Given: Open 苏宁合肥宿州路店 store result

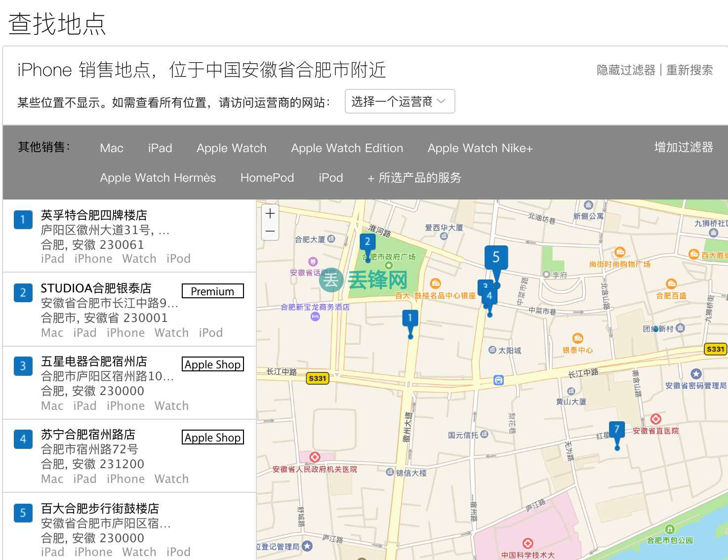Looking at the screenshot, I should point(88,435).
